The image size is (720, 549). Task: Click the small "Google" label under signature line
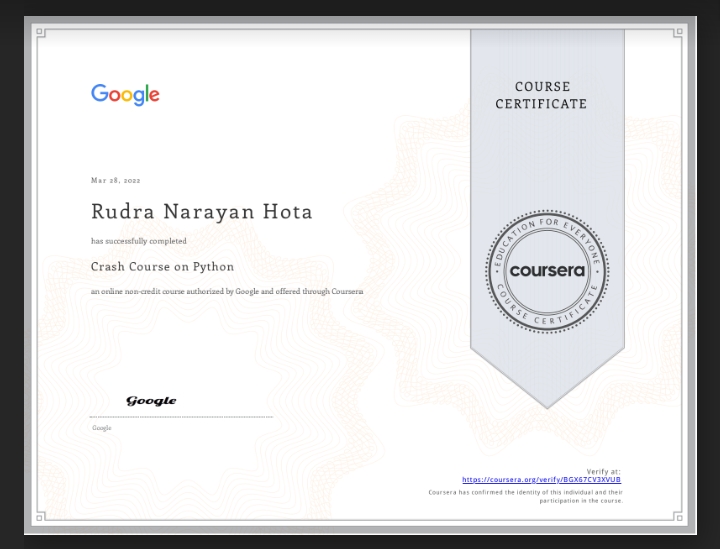[x=102, y=428]
